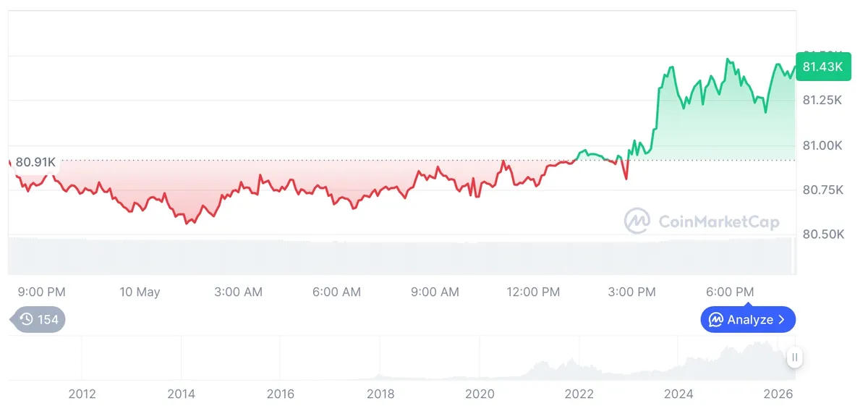Expand Analyze using its chevron arrow
The image size is (868, 406).
tap(781, 319)
